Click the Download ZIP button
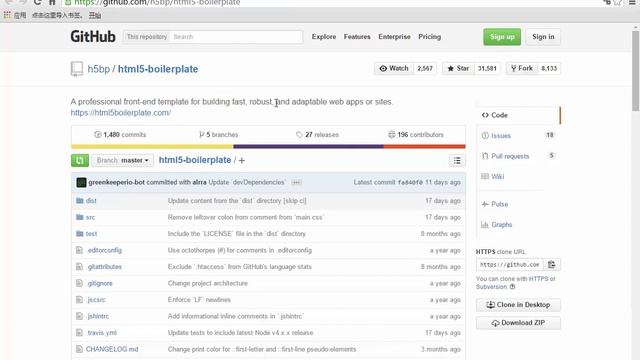Viewport: 640px width, 360px height. point(518,323)
